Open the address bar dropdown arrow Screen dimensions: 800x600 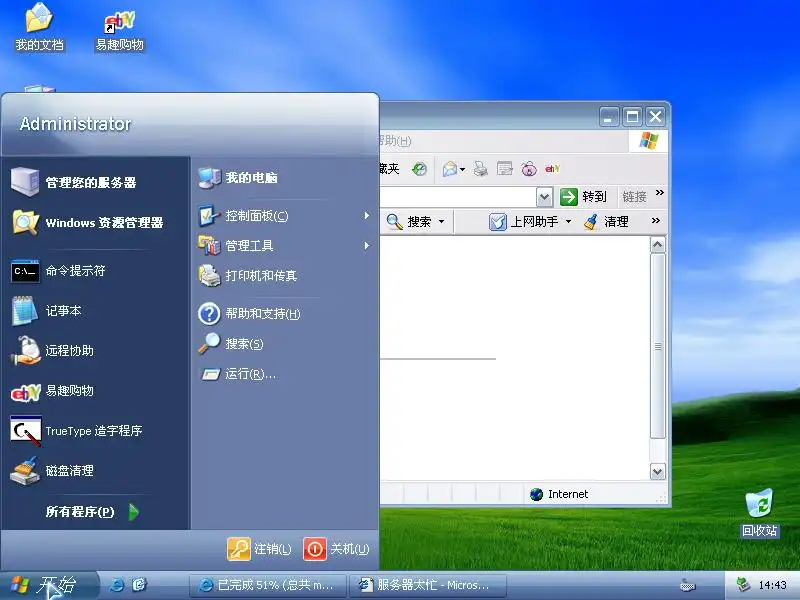(544, 197)
